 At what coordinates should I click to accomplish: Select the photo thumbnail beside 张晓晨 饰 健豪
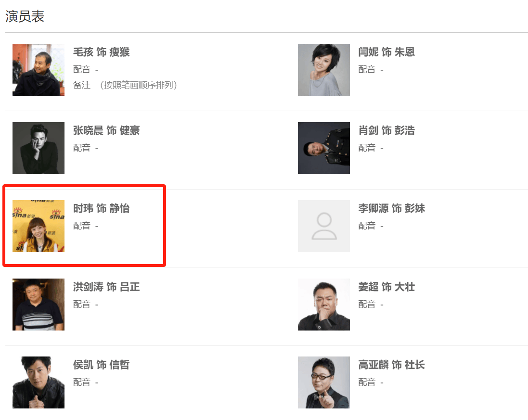click(x=39, y=148)
